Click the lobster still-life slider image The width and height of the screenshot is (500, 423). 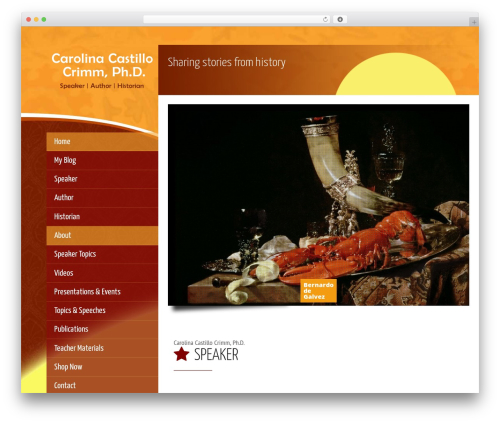coord(318,205)
